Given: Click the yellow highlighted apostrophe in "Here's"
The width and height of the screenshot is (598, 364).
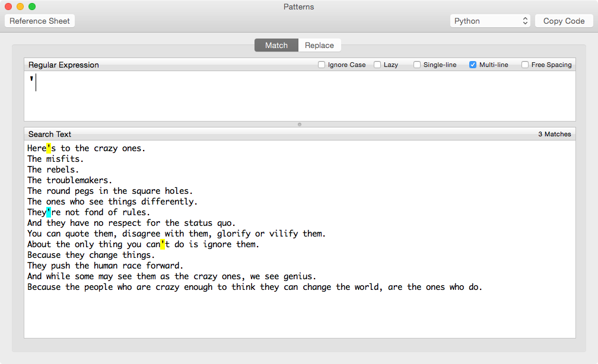Looking at the screenshot, I should click(49, 148).
